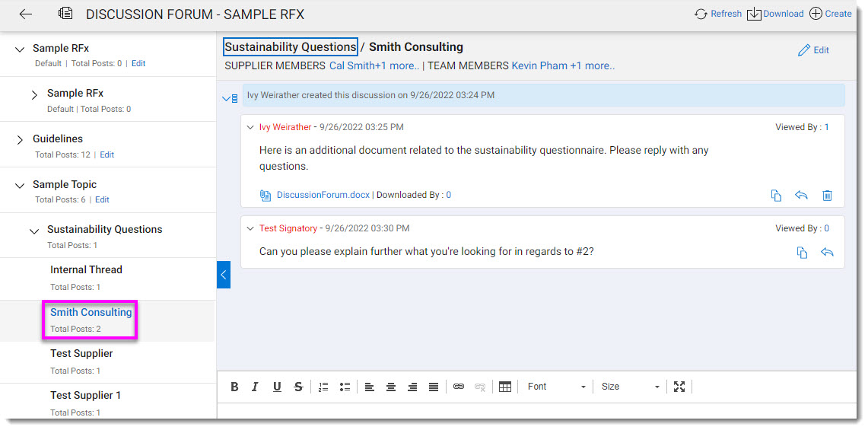Select the Smith Consulting thread
This screenshot has width=868, height=430.
[91, 313]
